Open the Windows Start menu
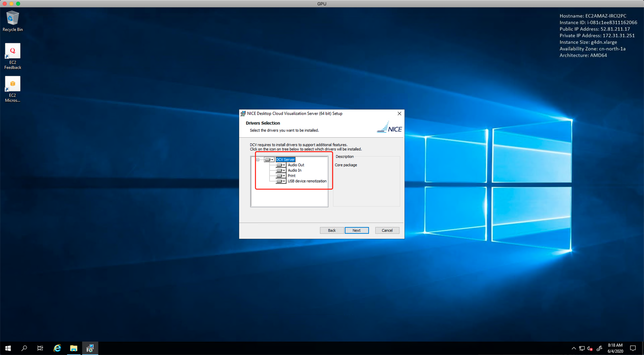This screenshot has width=644, height=355. point(8,348)
